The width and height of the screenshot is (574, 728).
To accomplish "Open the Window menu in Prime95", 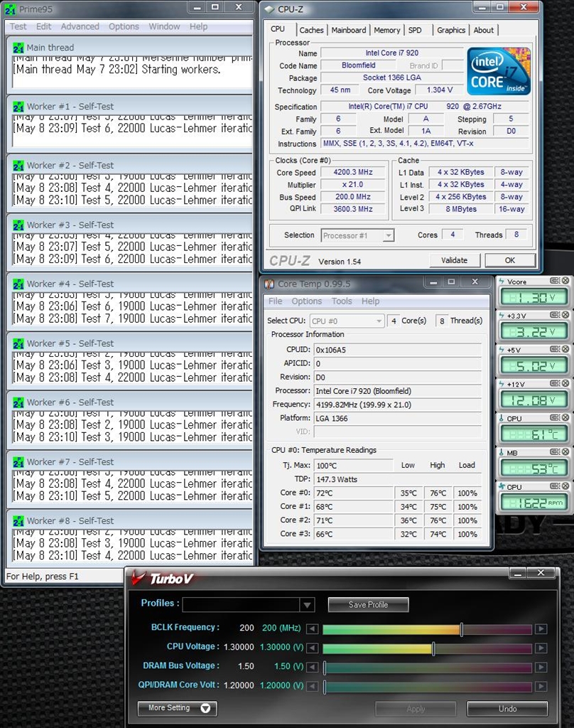I will [164, 26].
